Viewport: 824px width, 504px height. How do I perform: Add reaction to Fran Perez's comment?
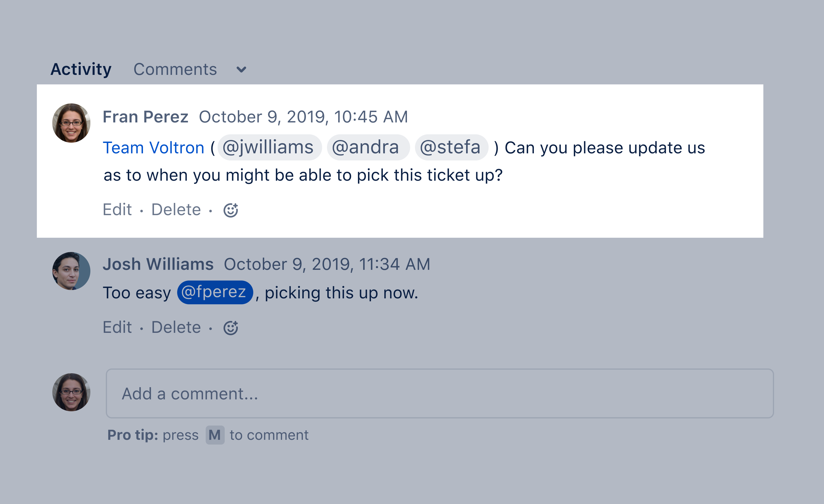point(230,210)
